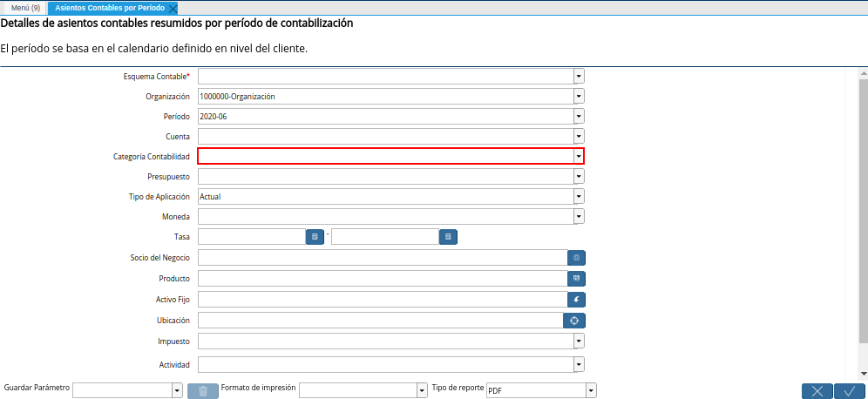Expand the Impuesto dropdown arrow

click(x=579, y=342)
